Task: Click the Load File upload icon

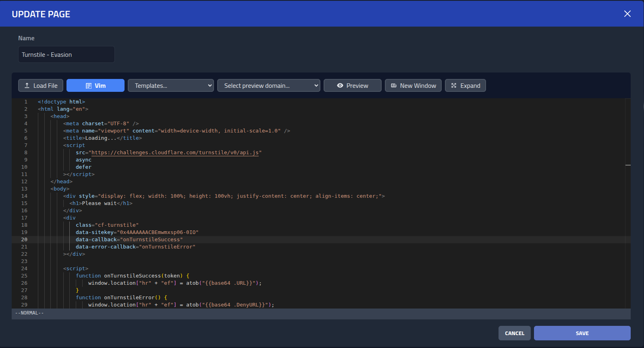Action: click(27, 85)
